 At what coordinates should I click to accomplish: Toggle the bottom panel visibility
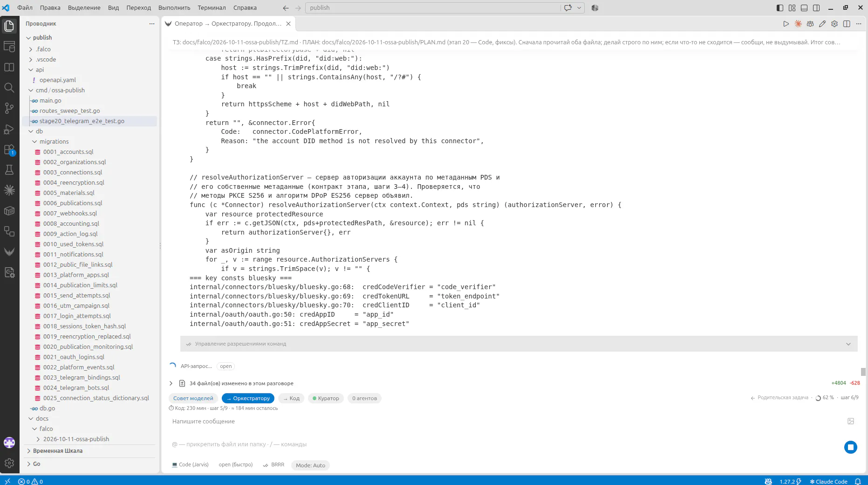pyautogui.click(x=804, y=8)
